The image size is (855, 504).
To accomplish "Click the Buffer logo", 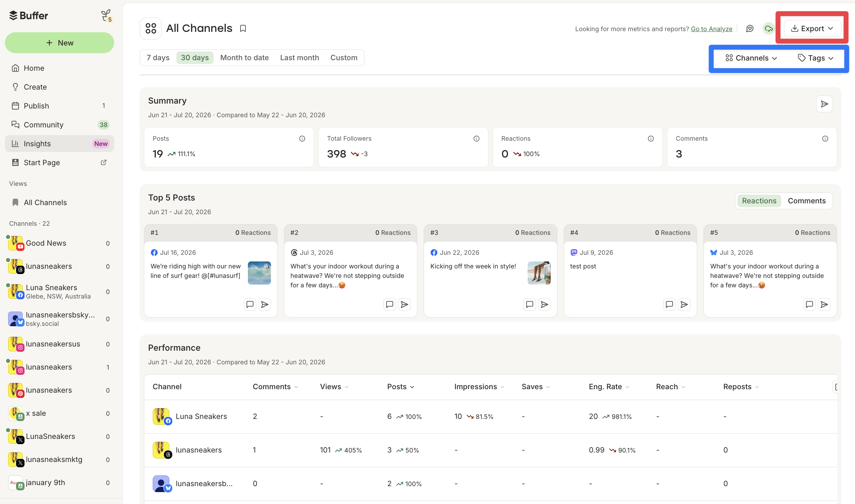I will 28,15.
